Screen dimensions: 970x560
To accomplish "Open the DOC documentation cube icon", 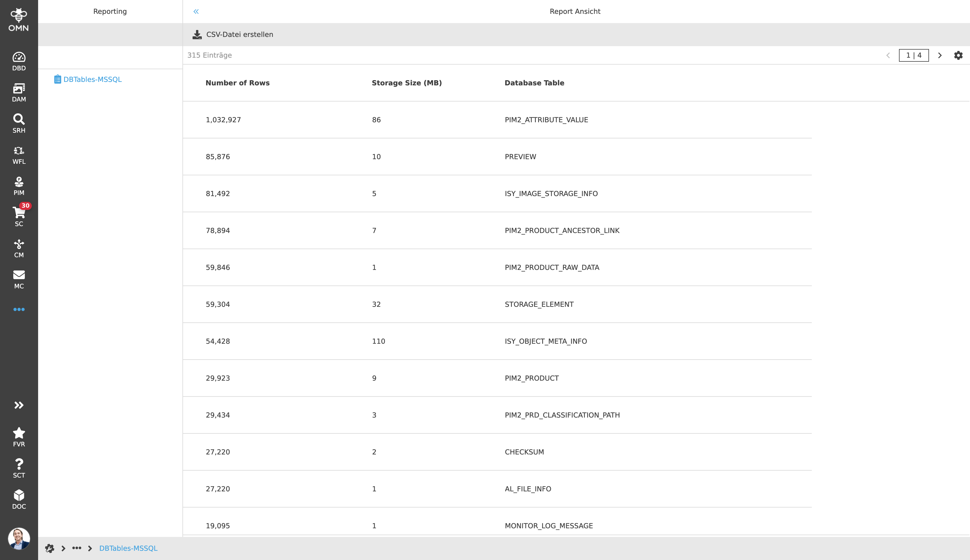I will 19,499.
